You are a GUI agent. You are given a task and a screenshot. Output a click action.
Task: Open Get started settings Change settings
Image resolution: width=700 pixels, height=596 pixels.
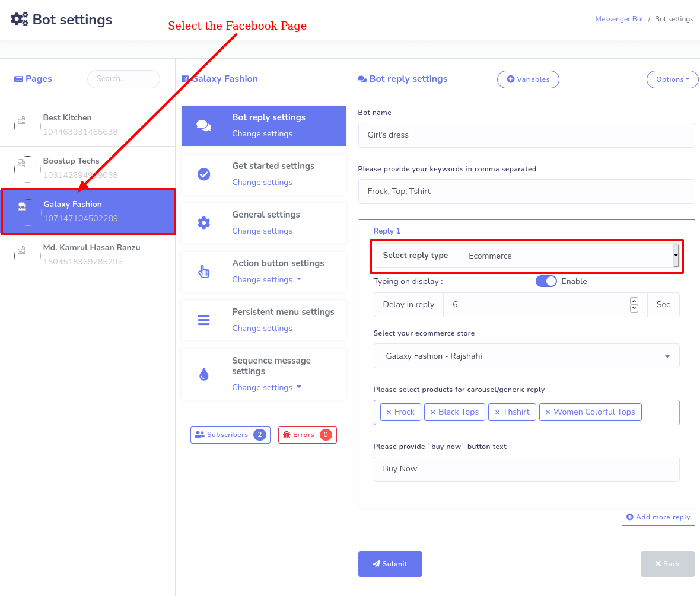(262, 182)
